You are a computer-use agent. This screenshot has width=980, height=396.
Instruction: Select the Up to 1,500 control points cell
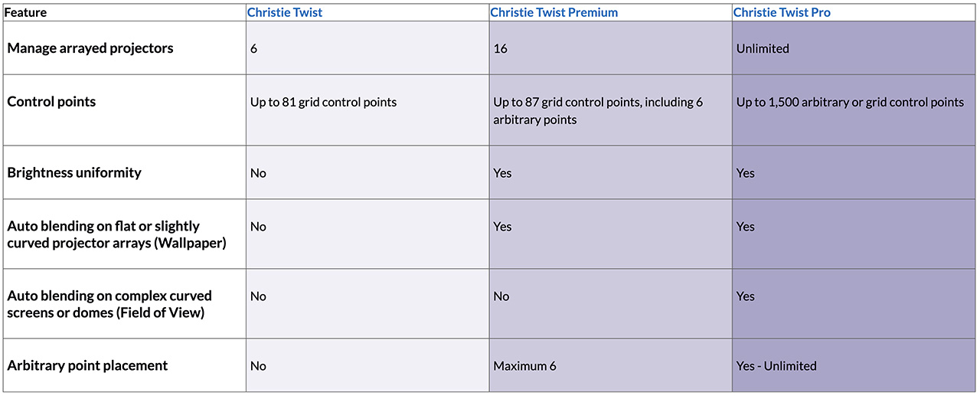pos(850,102)
